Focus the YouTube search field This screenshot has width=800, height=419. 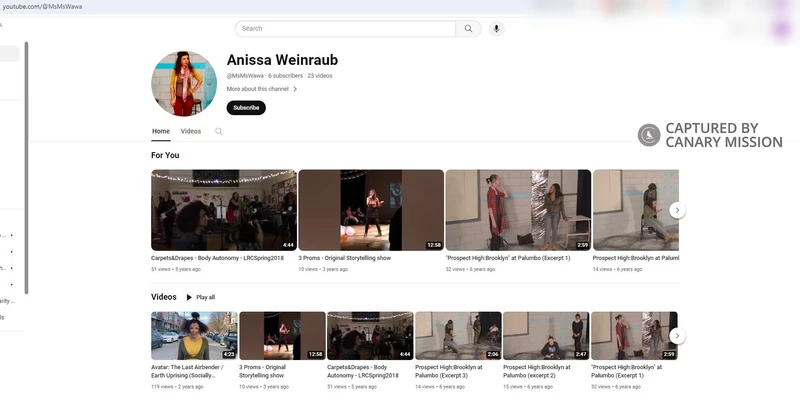coord(345,29)
